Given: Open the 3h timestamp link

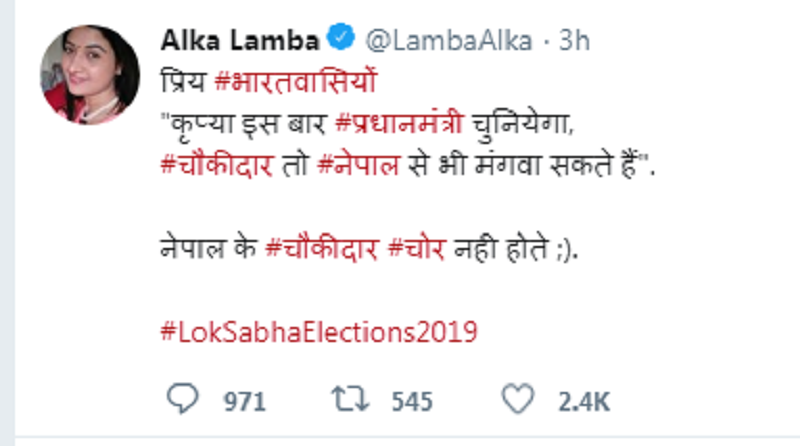Looking at the screenshot, I should coord(573,41).
